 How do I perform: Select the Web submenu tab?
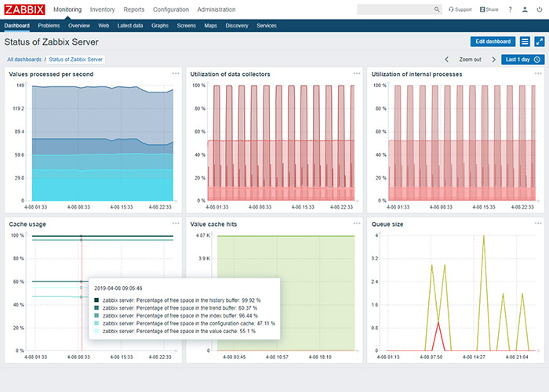(x=104, y=26)
